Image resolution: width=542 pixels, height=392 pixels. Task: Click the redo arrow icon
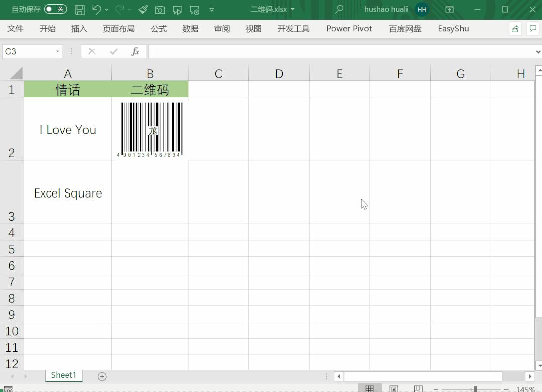(x=119, y=10)
